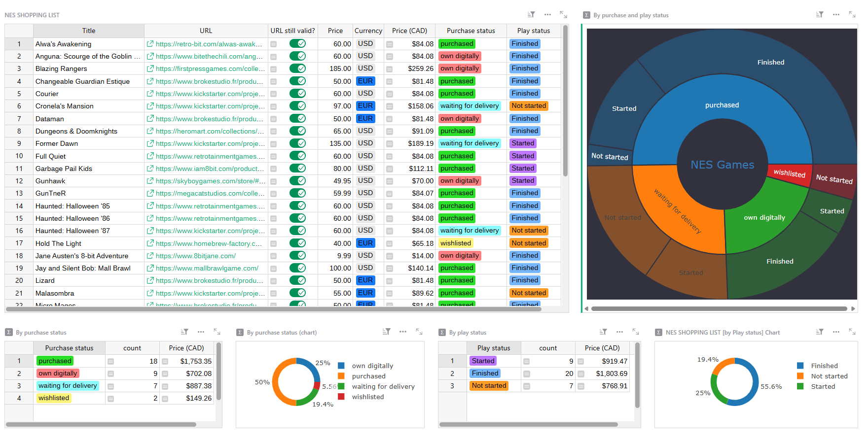
Task: Toggle URL still valid for Gunhawk
Action: pyautogui.click(x=297, y=181)
